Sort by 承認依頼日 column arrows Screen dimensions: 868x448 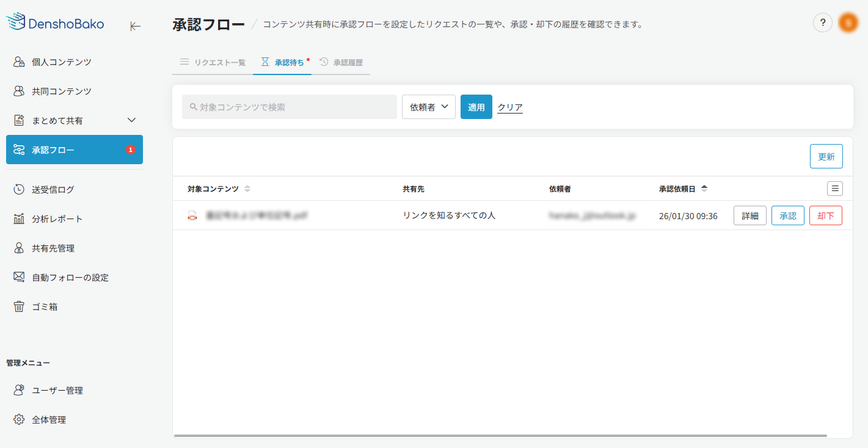(704, 189)
